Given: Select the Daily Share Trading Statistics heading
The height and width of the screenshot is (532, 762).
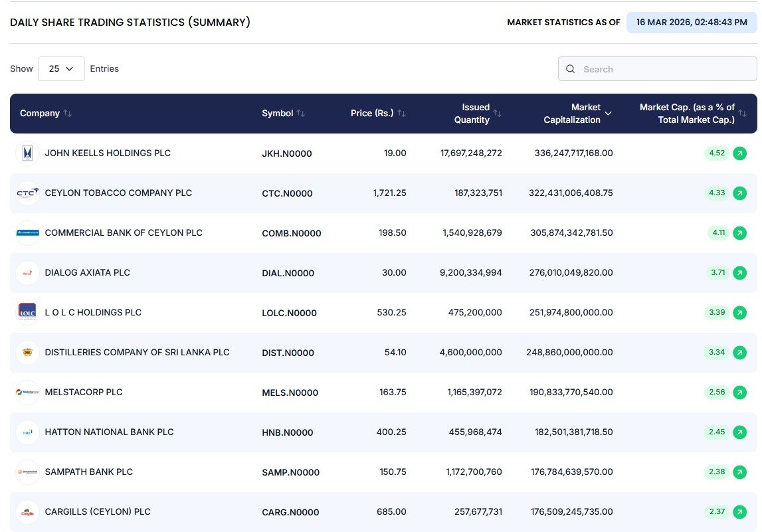Looking at the screenshot, I should pos(130,22).
